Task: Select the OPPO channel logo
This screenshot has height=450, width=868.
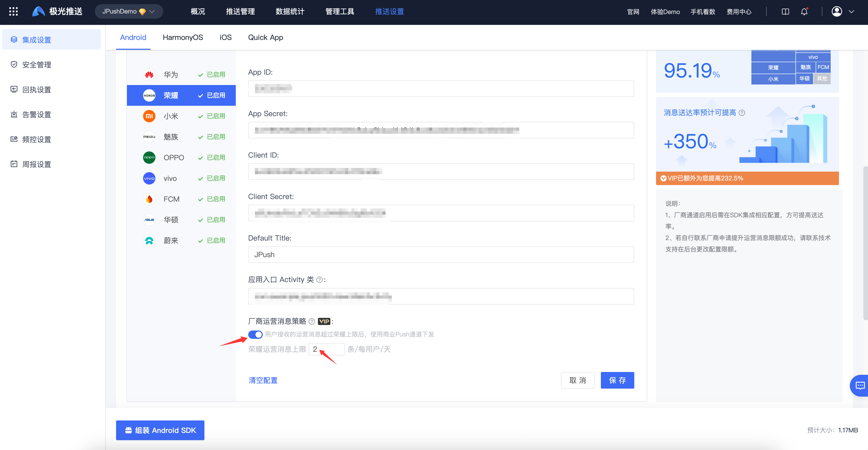Action: [149, 158]
